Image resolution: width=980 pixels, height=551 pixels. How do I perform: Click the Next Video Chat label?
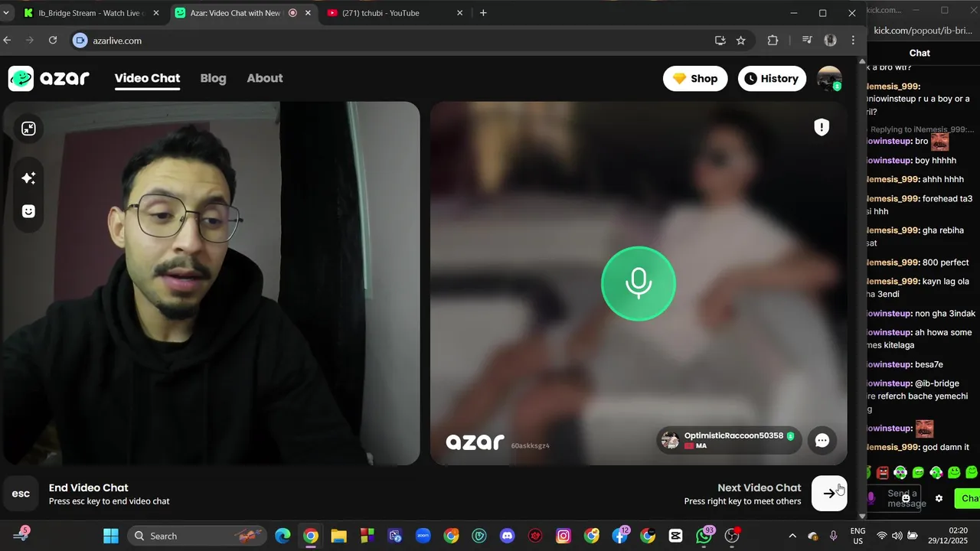(759, 487)
